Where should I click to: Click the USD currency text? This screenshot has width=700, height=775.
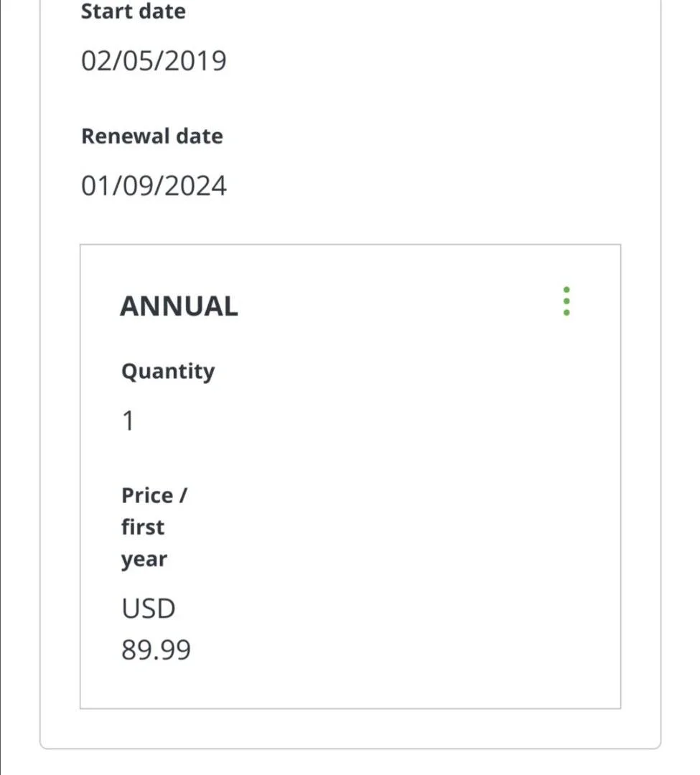[149, 609]
